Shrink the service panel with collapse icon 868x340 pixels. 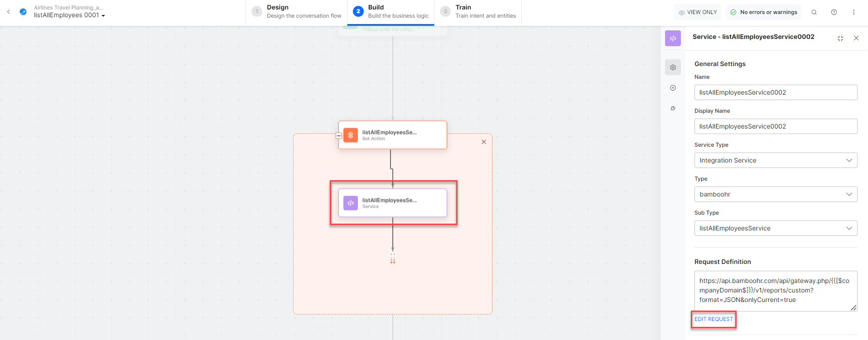(840, 38)
